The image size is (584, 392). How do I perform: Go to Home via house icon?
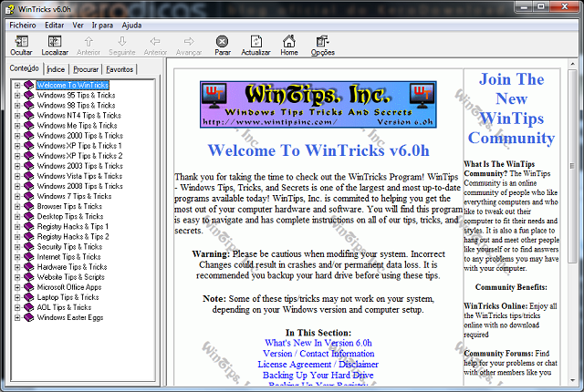[x=289, y=42]
